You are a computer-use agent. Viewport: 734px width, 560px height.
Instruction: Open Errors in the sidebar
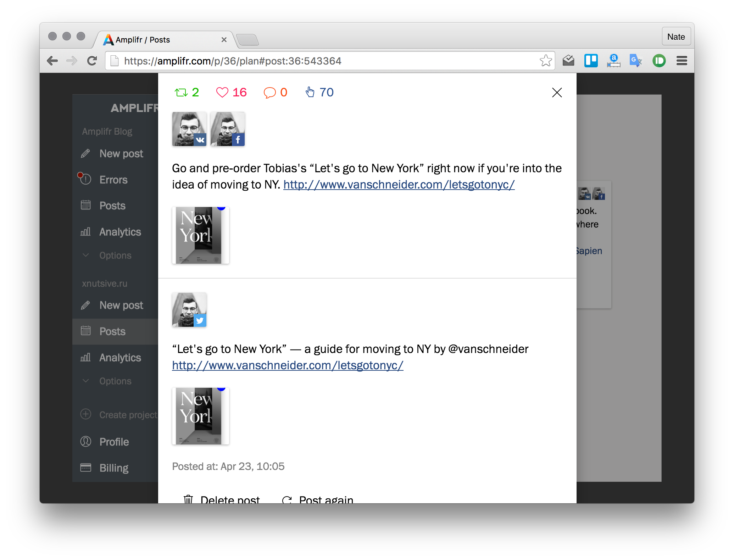[x=113, y=180]
